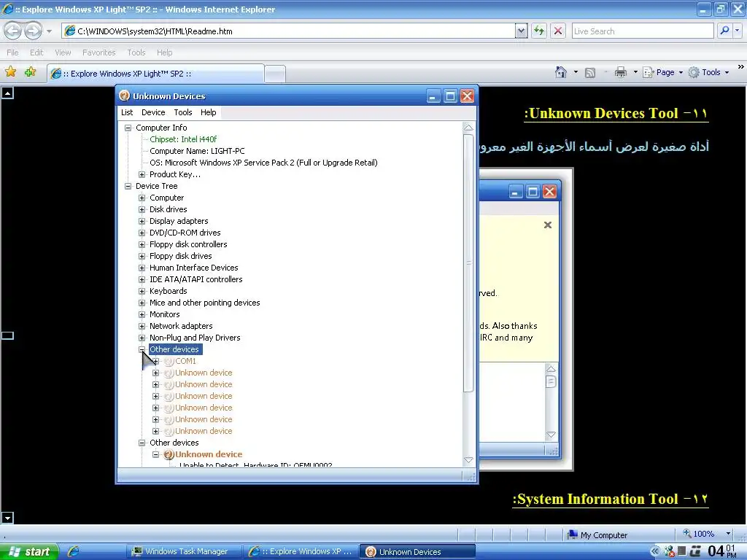
Task: Click the Add to Favorites icon
Action: [x=30, y=72]
